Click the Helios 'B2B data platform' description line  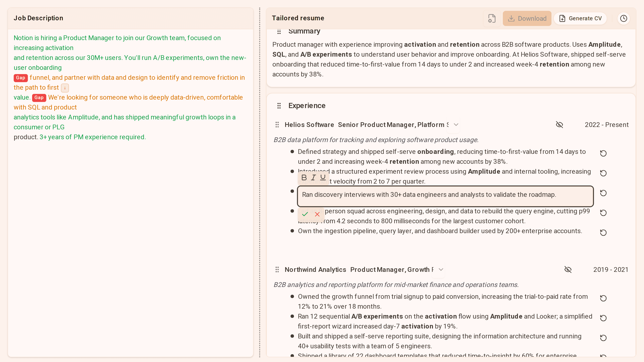tap(376, 140)
